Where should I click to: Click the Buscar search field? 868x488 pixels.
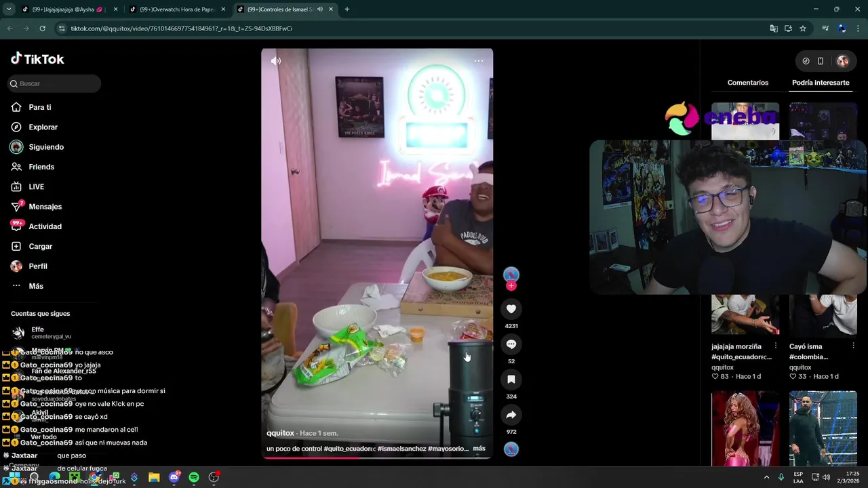point(54,83)
